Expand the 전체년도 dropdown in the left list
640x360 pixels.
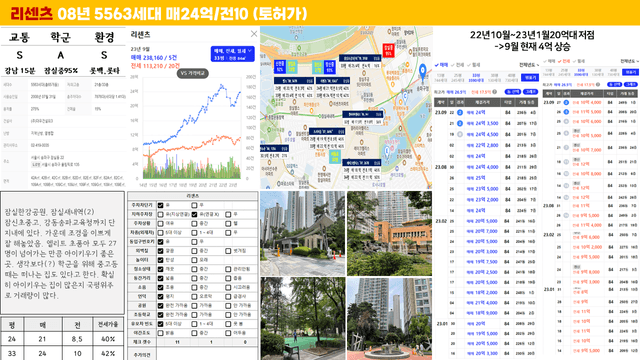(x=529, y=65)
